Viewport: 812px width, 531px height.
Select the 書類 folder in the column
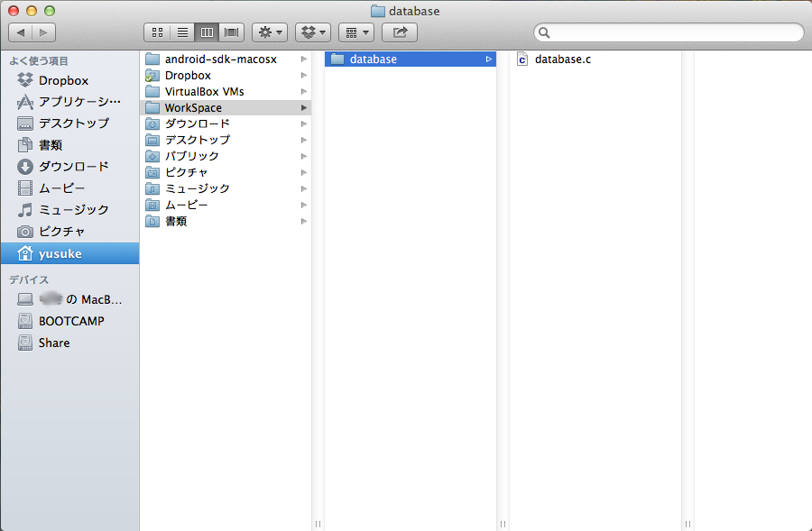pos(226,221)
